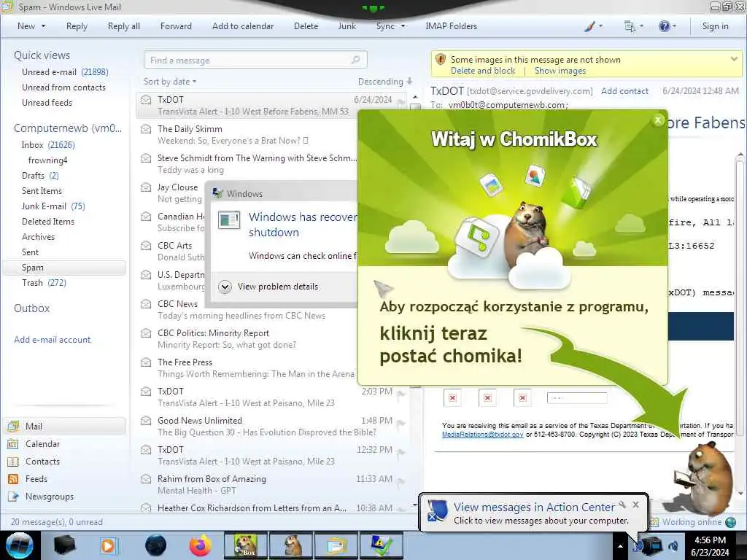
Task: Click the hamster character in ChomikBox welcome
Action: 528,233
